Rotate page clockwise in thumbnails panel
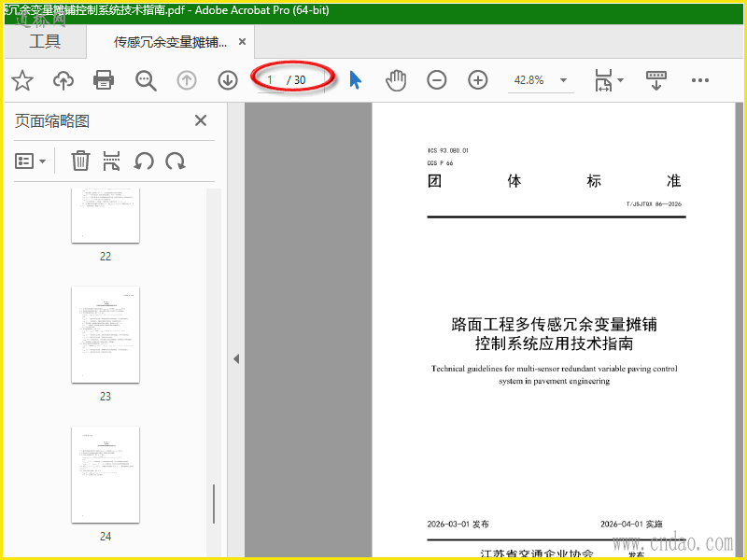The width and height of the screenshot is (747, 560). click(176, 161)
